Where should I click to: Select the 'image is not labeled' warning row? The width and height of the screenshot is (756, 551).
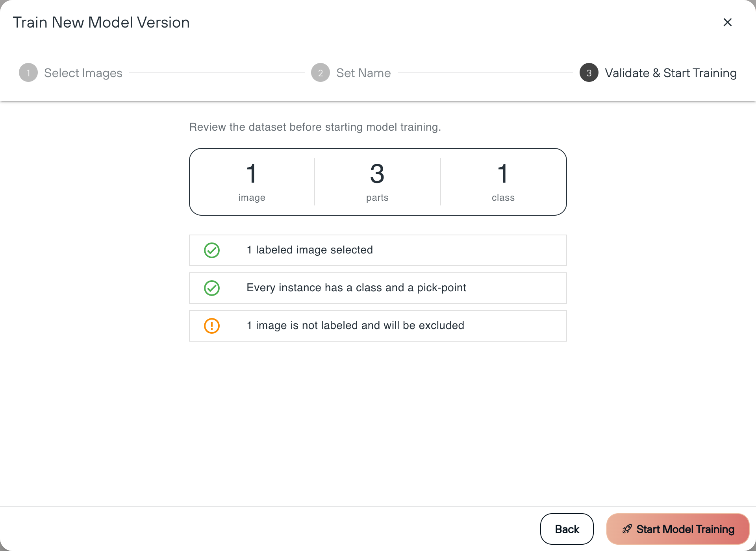[378, 326]
